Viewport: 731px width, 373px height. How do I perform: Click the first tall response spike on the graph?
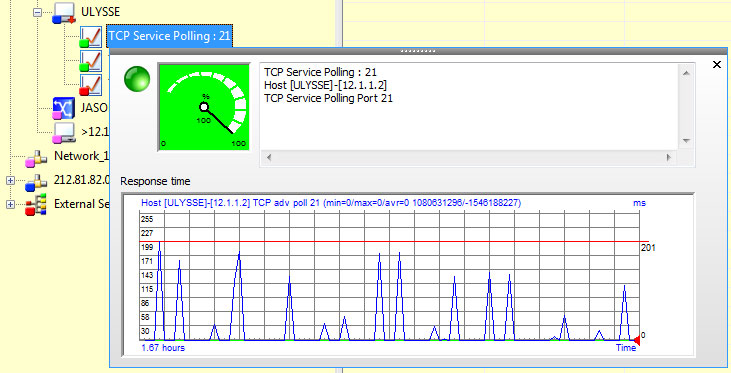tap(160, 291)
